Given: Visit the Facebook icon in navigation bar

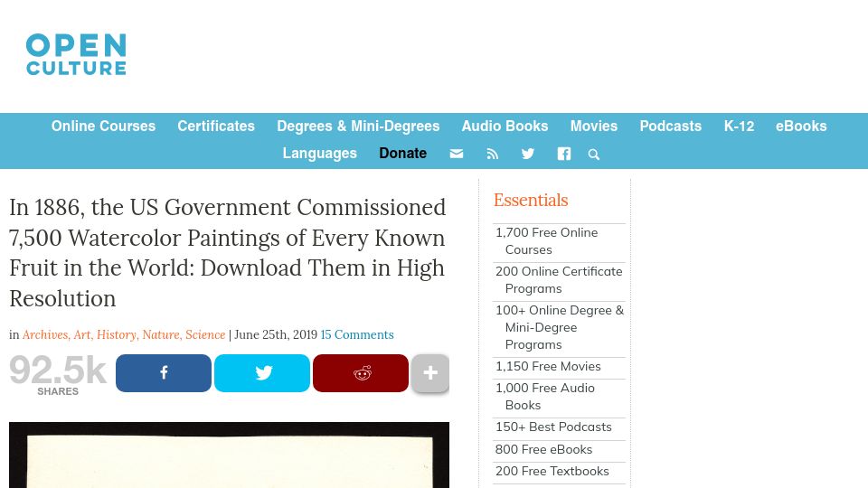Looking at the screenshot, I should point(563,154).
